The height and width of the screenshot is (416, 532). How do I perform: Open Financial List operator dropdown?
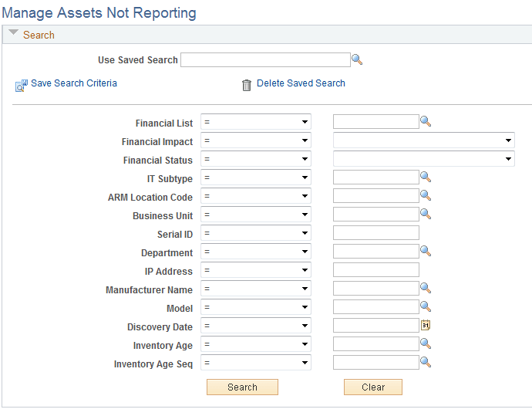[x=256, y=122]
